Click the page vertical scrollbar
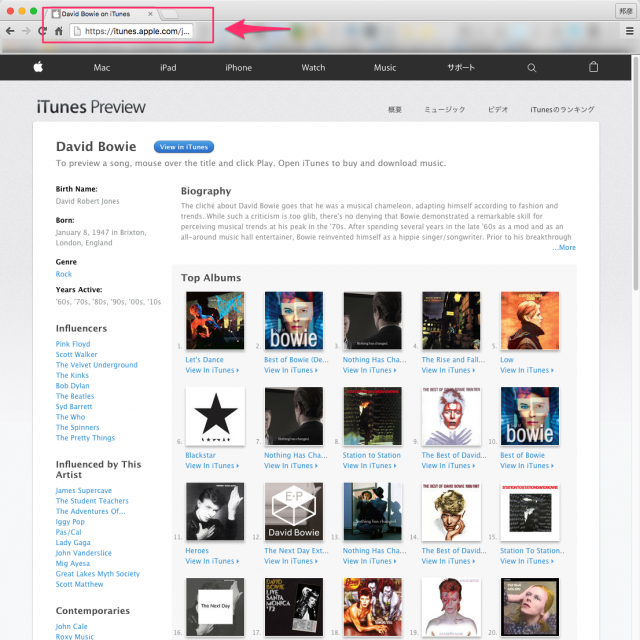 pos(636,173)
